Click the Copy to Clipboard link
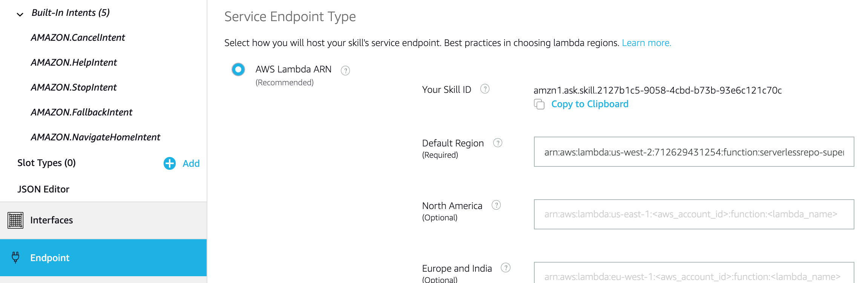868x283 pixels. click(590, 104)
